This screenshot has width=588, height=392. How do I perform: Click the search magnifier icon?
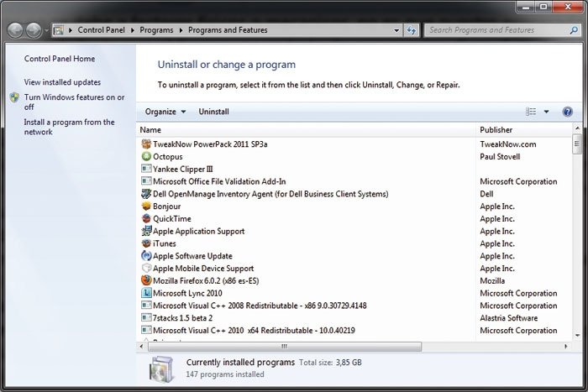574,30
